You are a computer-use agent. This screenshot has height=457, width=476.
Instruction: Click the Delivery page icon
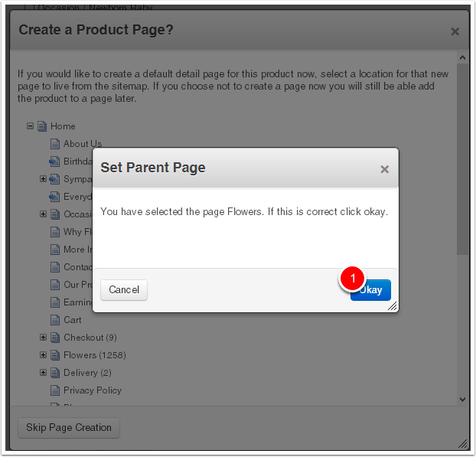click(x=55, y=373)
